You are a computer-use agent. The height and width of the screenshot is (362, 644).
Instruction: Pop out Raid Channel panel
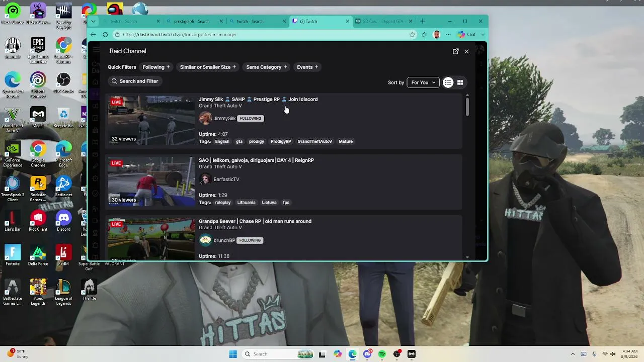456,51
